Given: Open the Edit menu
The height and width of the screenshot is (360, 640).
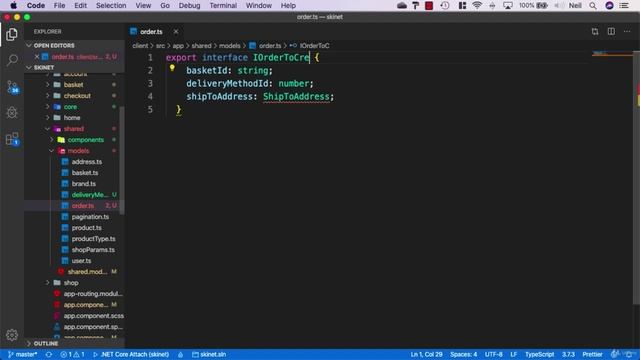Looking at the screenshot, I should pos(80,6).
